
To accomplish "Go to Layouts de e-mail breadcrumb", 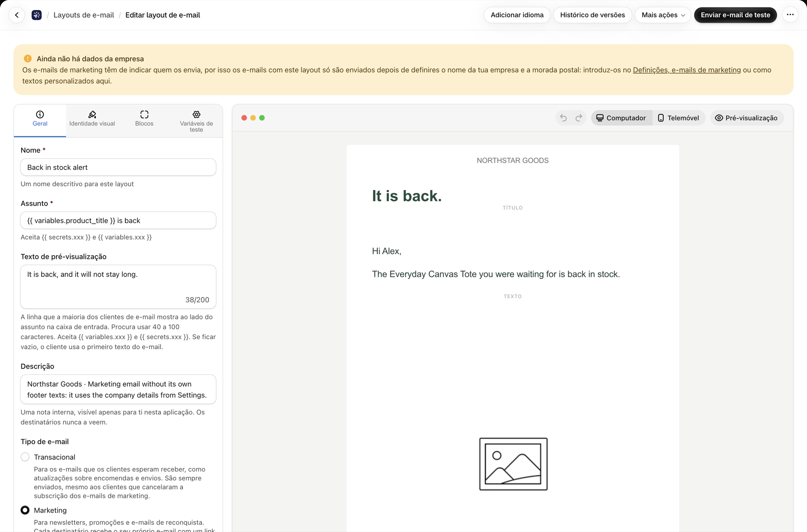I will 84,15.
